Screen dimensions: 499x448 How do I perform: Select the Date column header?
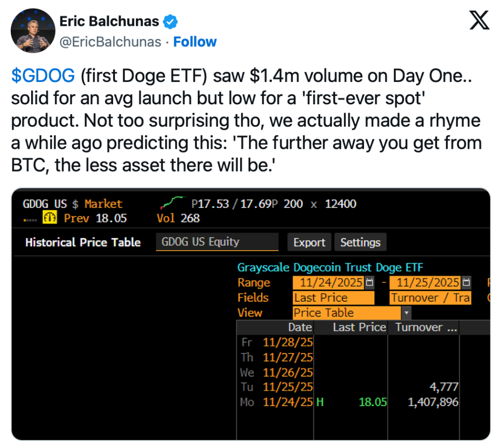pos(300,328)
